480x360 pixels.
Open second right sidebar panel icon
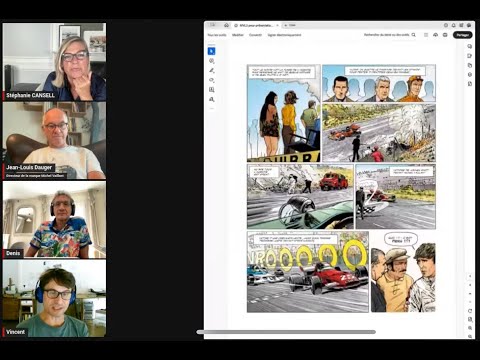(x=470, y=56)
